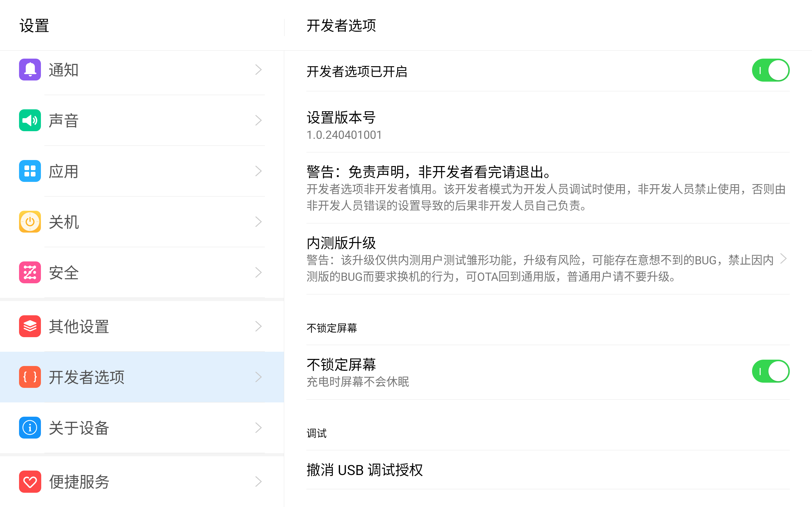Tap the green speaker 声音 icon
The width and height of the screenshot is (812, 507).
point(30,120)
